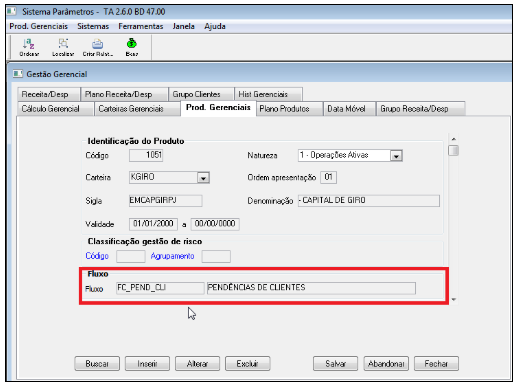
Task: Click the blue Código link label
Action: click(x=97, y=256)
